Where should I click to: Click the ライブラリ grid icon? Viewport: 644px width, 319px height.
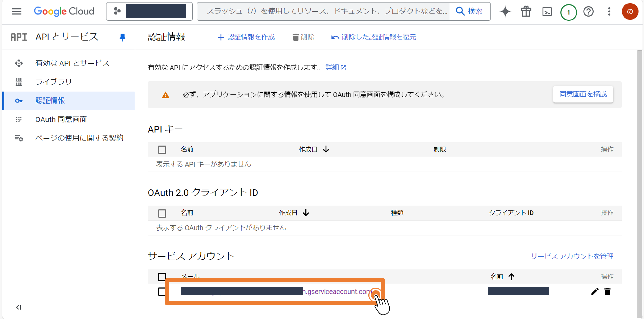[19, 82]
